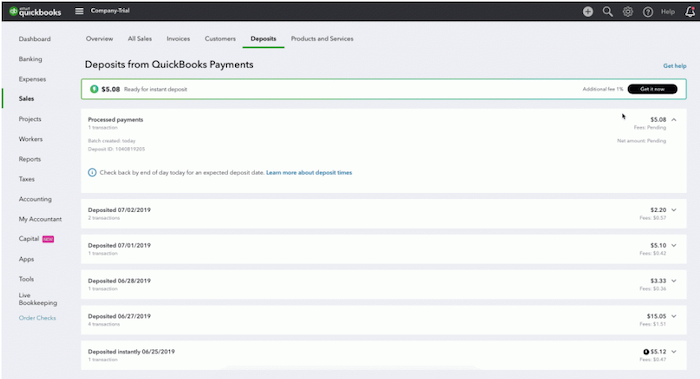The image size is (700, 379).
Task: Open Reports in the sidebar
Action: tap(30, 159)
